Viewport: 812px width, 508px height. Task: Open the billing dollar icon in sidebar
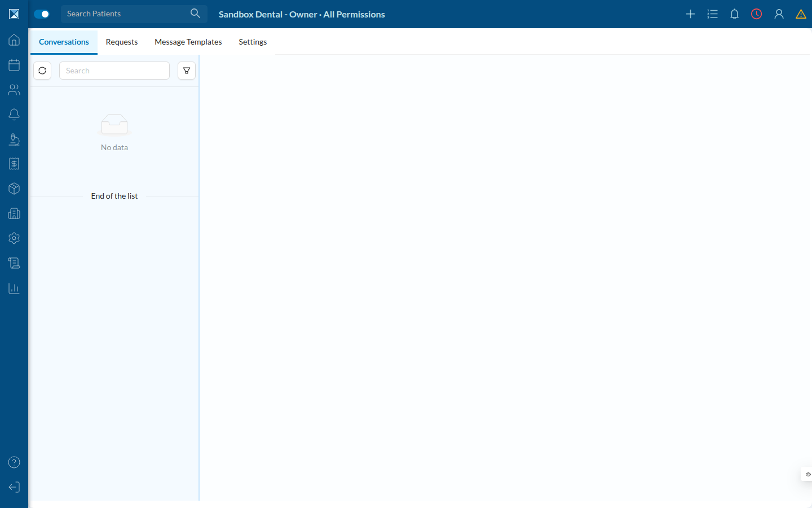tap(14, 164)
